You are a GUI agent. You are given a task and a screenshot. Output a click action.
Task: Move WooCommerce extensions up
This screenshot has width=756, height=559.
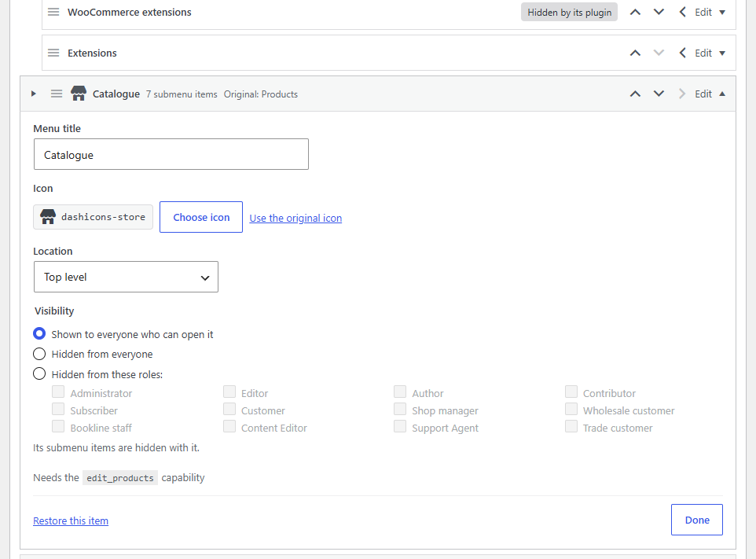click(636, 12)
